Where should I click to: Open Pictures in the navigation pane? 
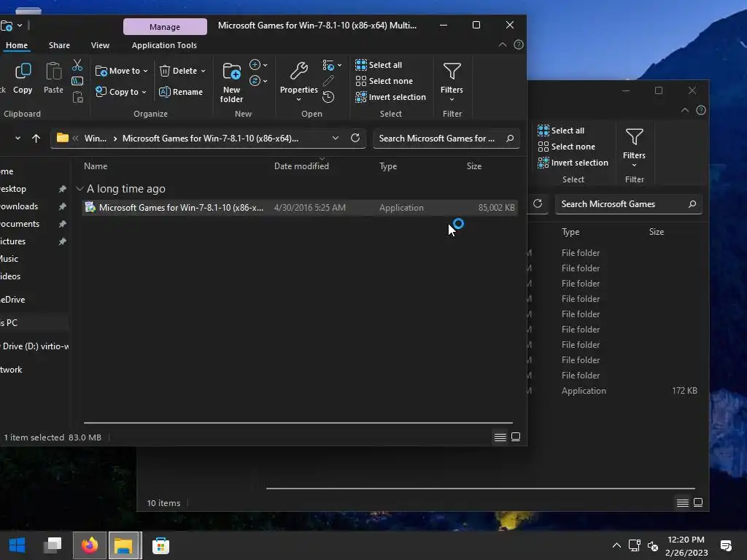point(13,241)
